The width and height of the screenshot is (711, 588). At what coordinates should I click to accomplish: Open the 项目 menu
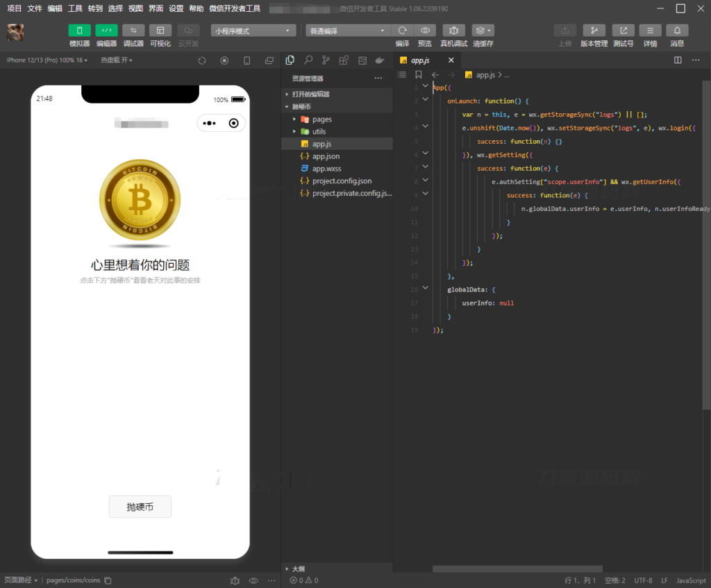pos(13,8)
